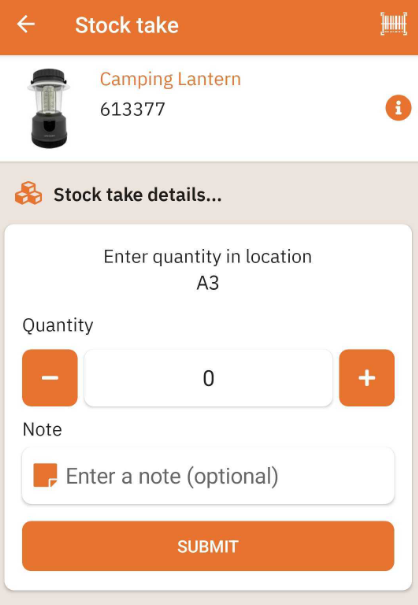The image size is (418, 605).
Task: Submit the stock take
Action: [x=208, y=546]
